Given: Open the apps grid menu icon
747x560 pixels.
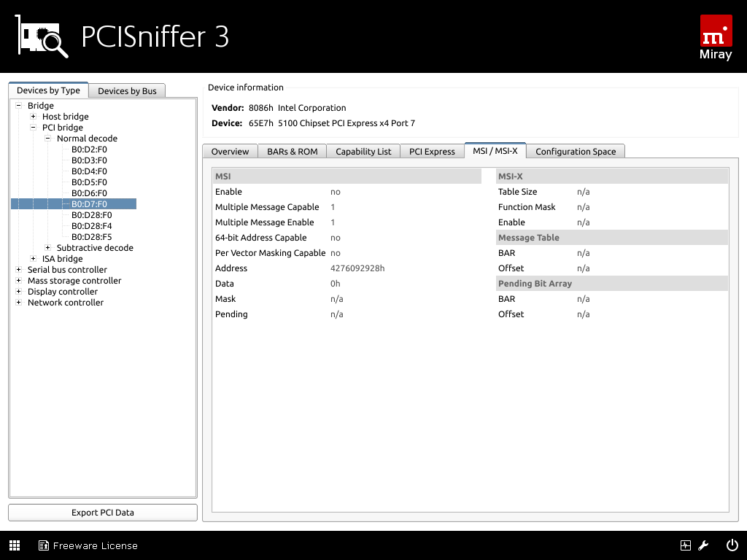Looking at the screenshot, I should [x=15, y=545].
